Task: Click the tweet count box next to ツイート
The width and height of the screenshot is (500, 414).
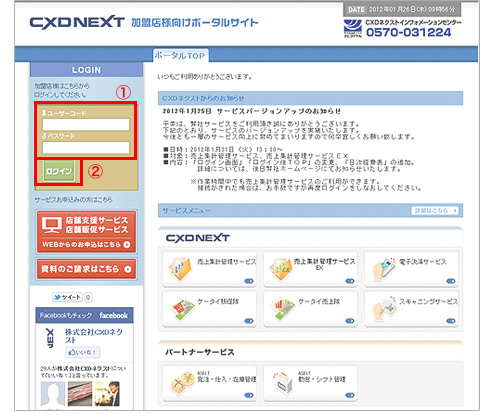Action: pos(88,297)
